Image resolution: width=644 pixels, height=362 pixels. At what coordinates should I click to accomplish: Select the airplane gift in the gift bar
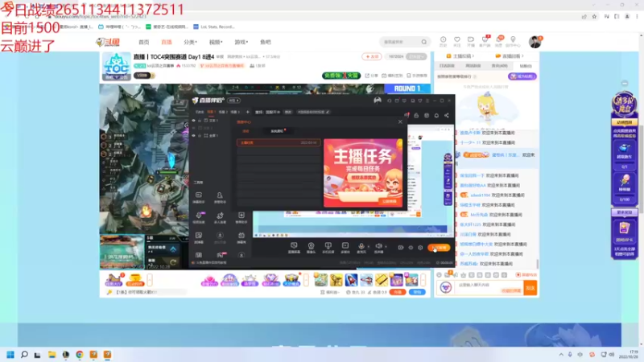tap(366, 280)
